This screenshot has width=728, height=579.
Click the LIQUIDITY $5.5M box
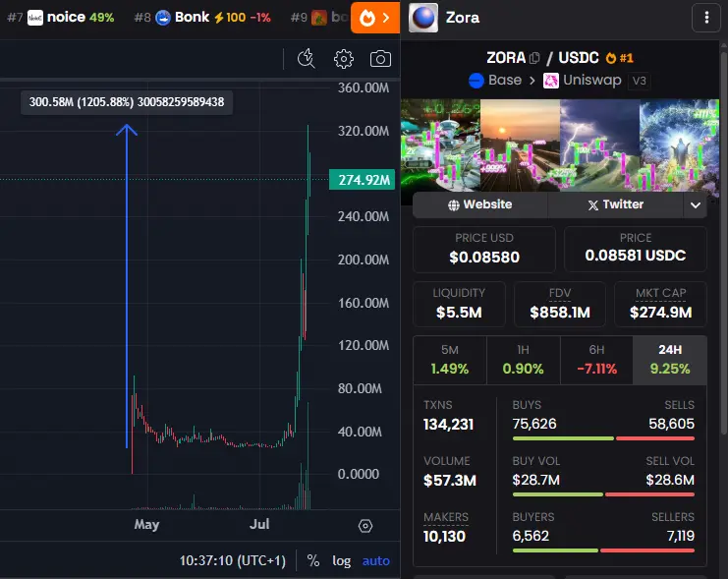(459, 304)
